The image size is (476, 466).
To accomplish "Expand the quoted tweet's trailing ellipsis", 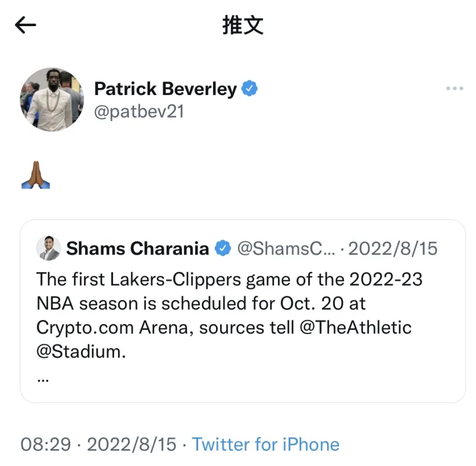I will tap(42, 378).
